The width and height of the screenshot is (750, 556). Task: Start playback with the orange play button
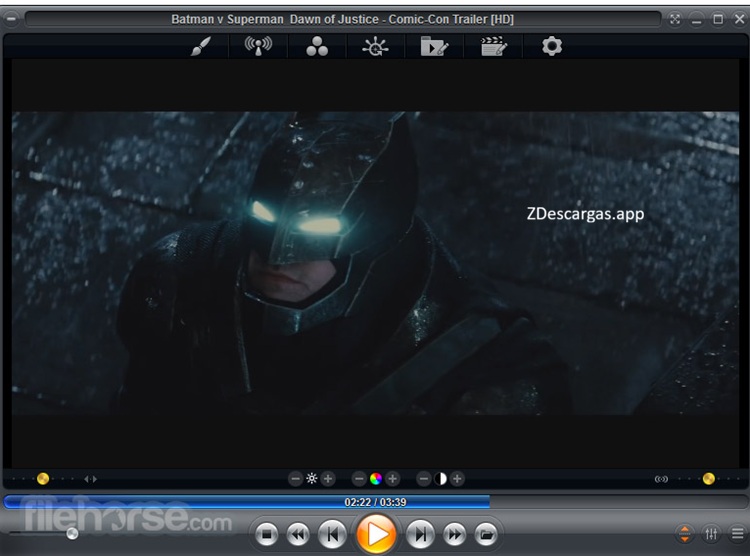pos(376,534)
